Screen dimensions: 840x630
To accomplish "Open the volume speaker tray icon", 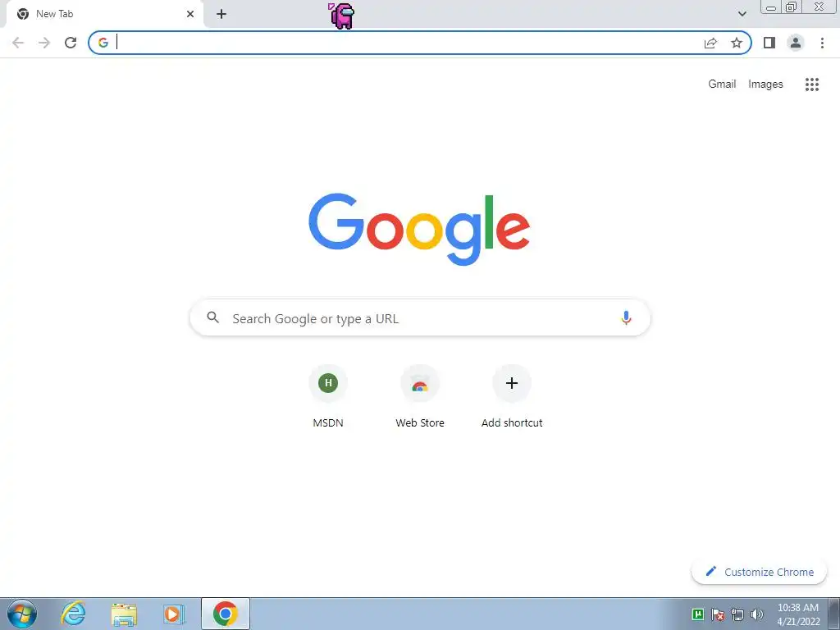I will (x=757, y=614).
